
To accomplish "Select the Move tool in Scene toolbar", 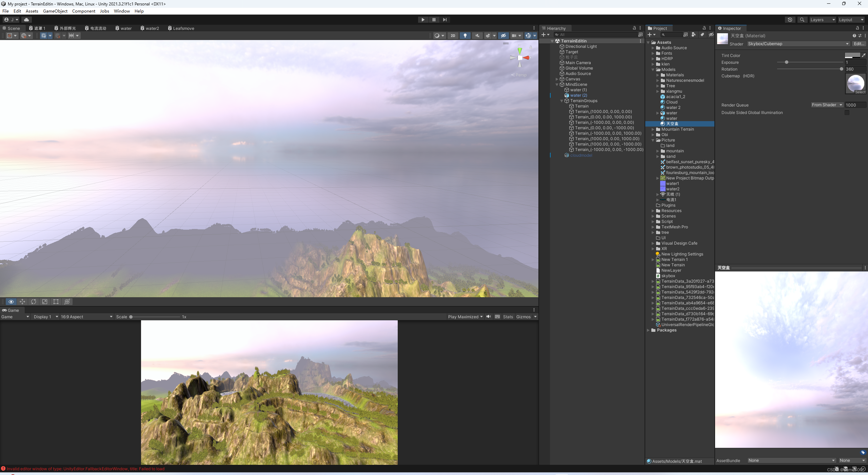I will point(22,302).
